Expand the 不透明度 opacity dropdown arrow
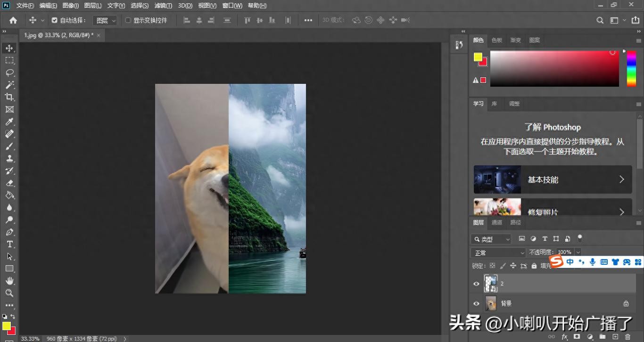 click(x=578, y=252)
